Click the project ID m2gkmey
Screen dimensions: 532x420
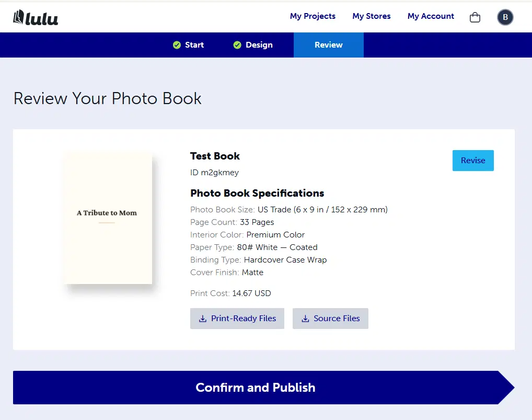214,173
